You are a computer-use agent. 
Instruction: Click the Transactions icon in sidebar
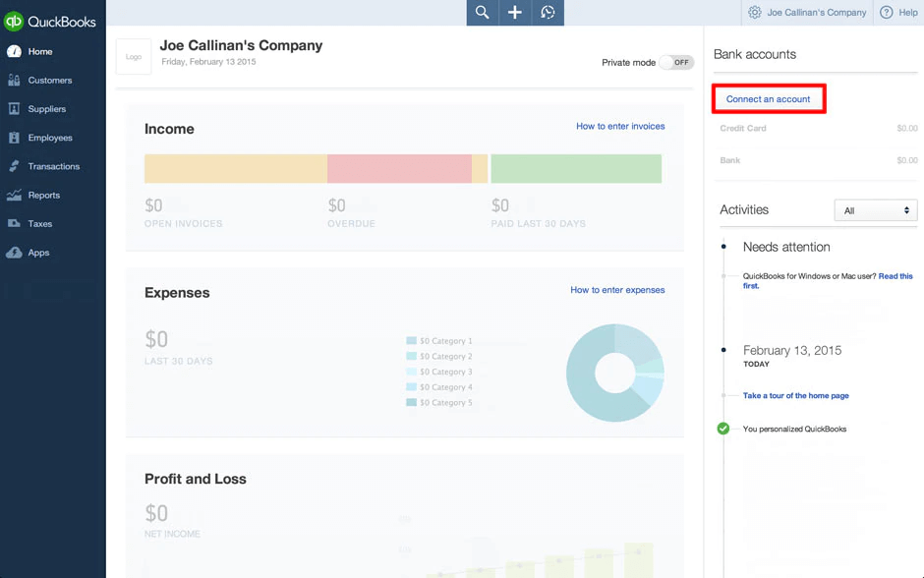14,166
